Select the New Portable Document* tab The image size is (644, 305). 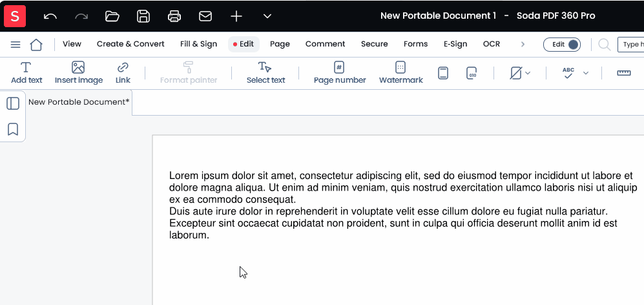pos(79,102)
